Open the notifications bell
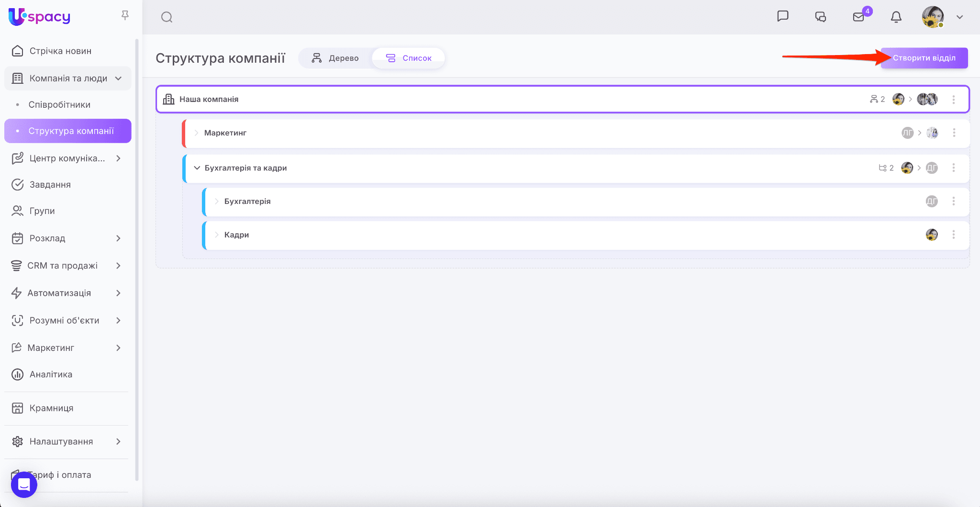This screenshot has height=507, width=980. coord(896,17)
